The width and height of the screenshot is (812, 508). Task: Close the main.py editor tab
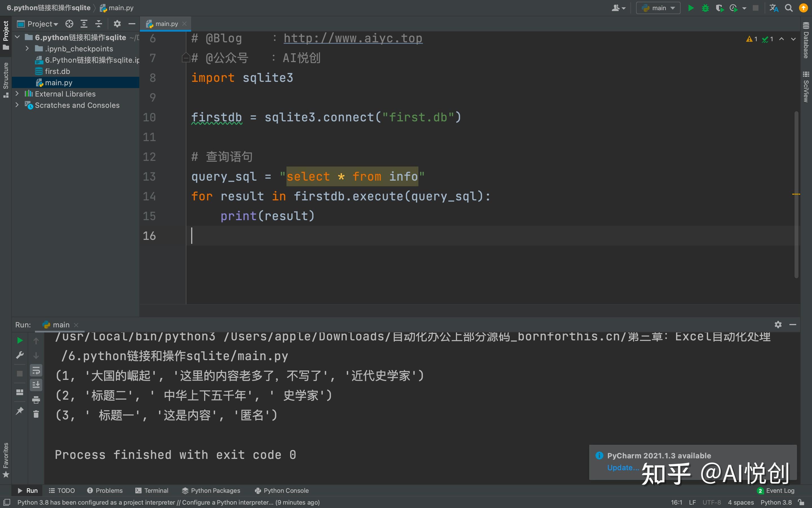point(184,24)
